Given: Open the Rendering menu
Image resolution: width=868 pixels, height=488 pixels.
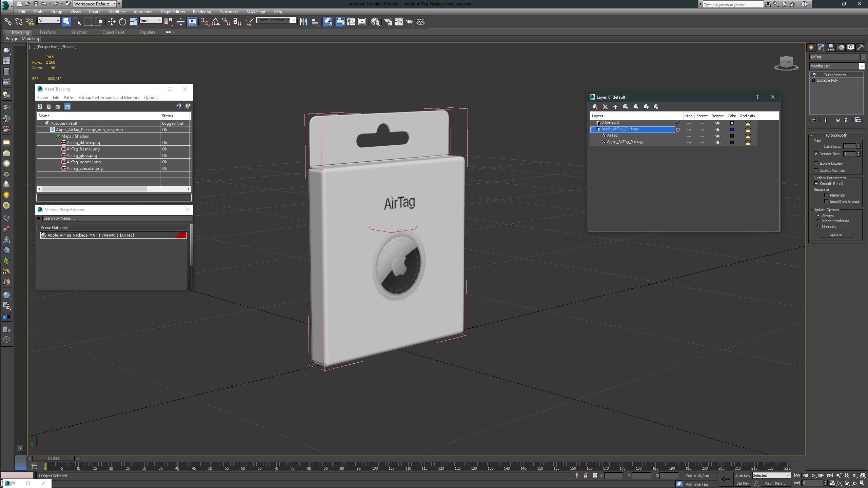Looking at the screenshot, I should click(x=202, y=12).
